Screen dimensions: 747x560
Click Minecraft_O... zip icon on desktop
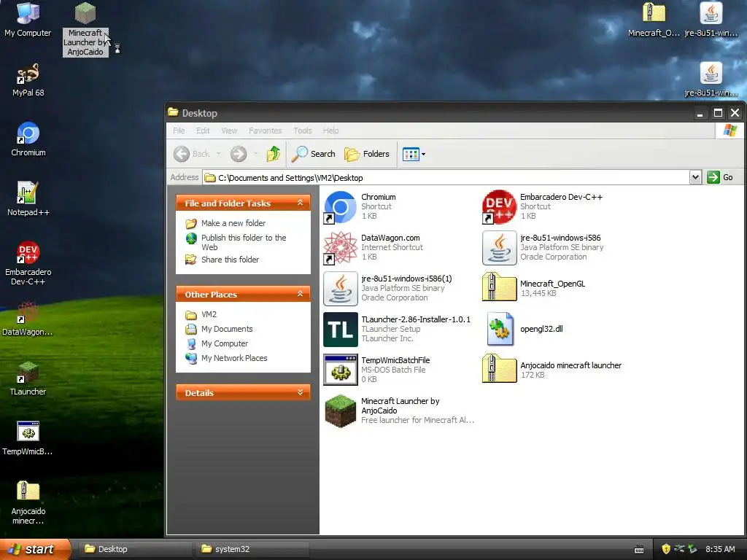click(654, 20)
